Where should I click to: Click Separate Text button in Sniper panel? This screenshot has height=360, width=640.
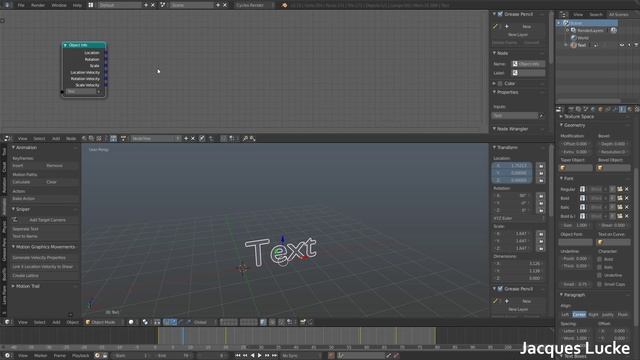pyautogui.click(x=44, y=229)
